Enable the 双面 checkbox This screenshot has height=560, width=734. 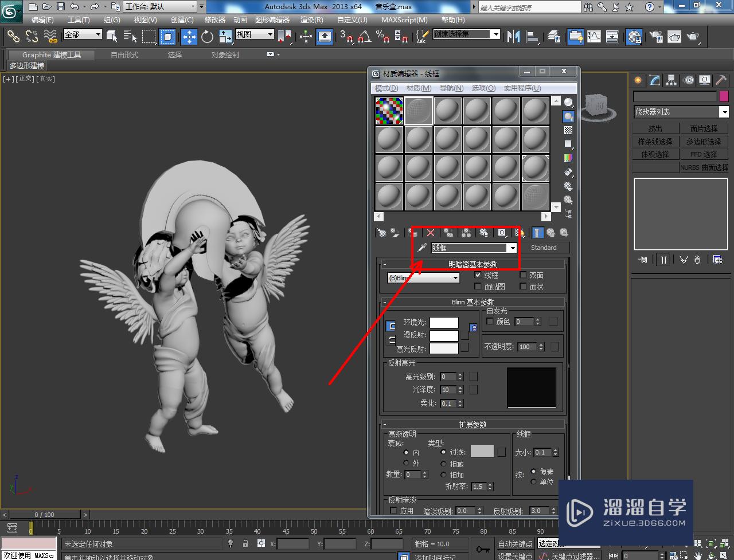click(x=523, y=275)
